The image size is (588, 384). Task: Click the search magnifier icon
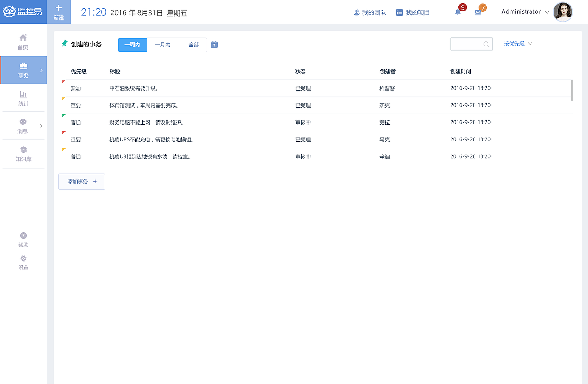tap(486, 44)
